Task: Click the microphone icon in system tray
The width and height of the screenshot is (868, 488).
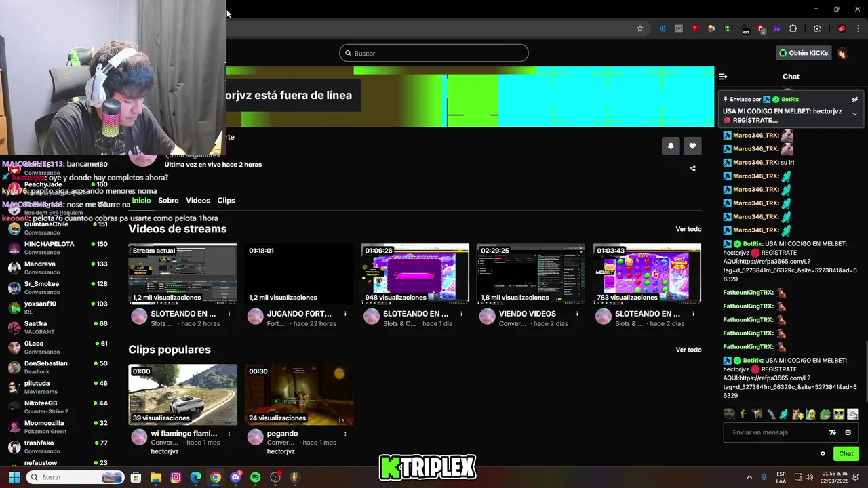Action: tap(764, 477)
